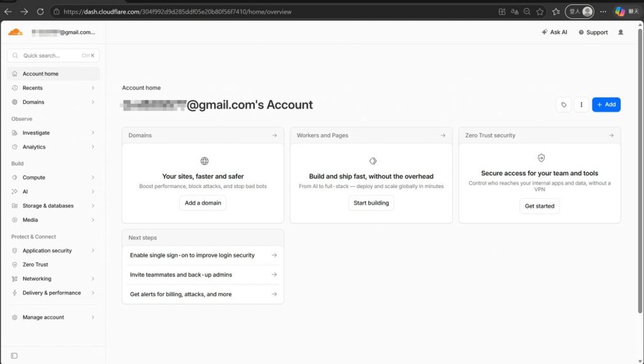Viewport: 644px width, 364px height.
Task: Click the Workers and Pages card title
Action: (323, 135)
